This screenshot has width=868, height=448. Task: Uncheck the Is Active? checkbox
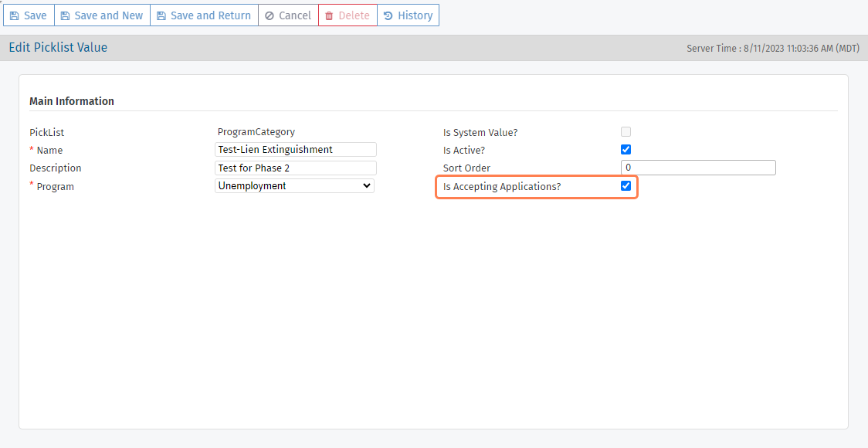pos(626,150)
